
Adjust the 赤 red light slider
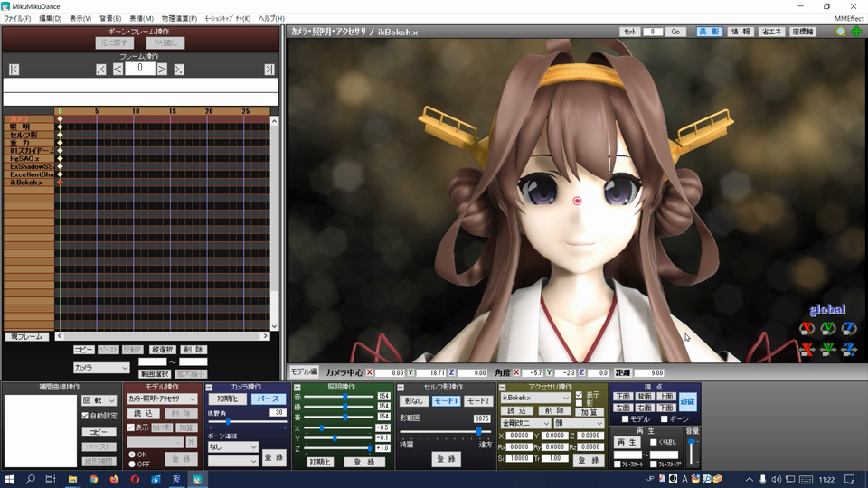(x=337, y=396)
